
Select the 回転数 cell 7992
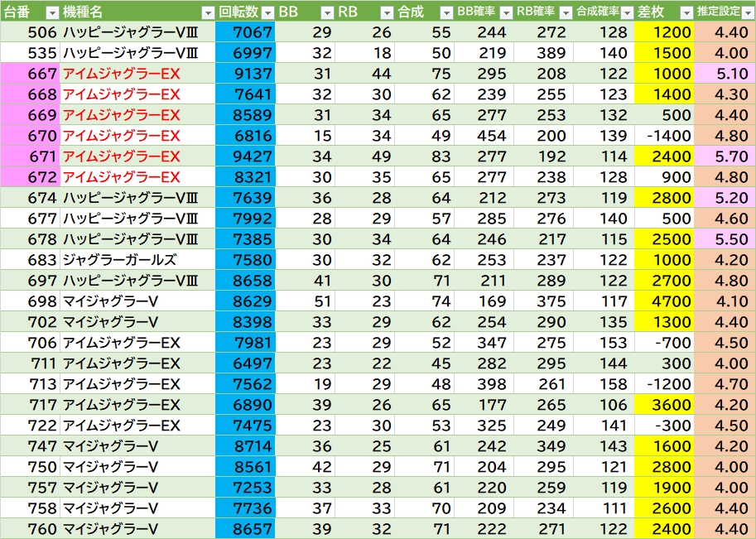point(245,219)
